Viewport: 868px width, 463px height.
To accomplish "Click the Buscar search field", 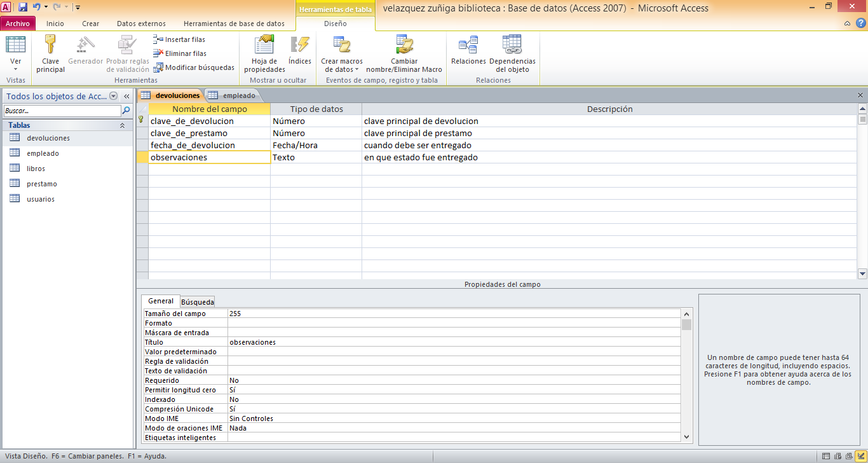I will 62,111.
